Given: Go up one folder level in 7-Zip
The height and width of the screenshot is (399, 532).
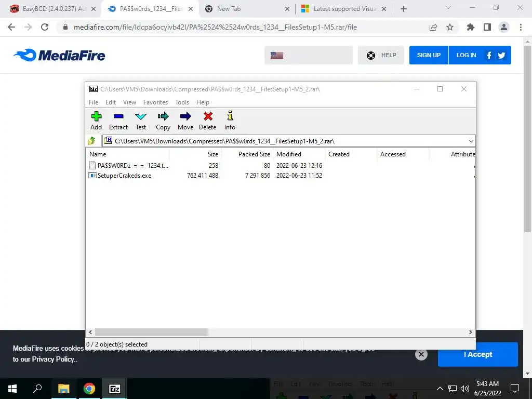Looking at the screenshot, I should 92,141.
